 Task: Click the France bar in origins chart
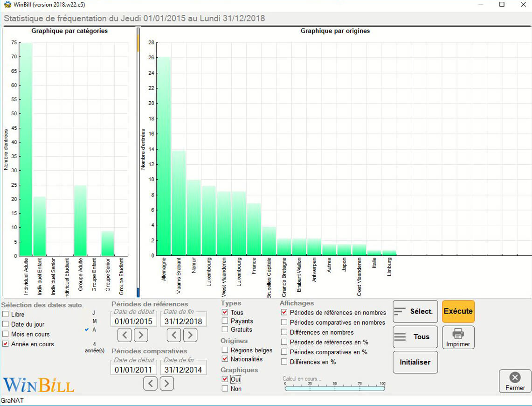(x=254, y=229)
